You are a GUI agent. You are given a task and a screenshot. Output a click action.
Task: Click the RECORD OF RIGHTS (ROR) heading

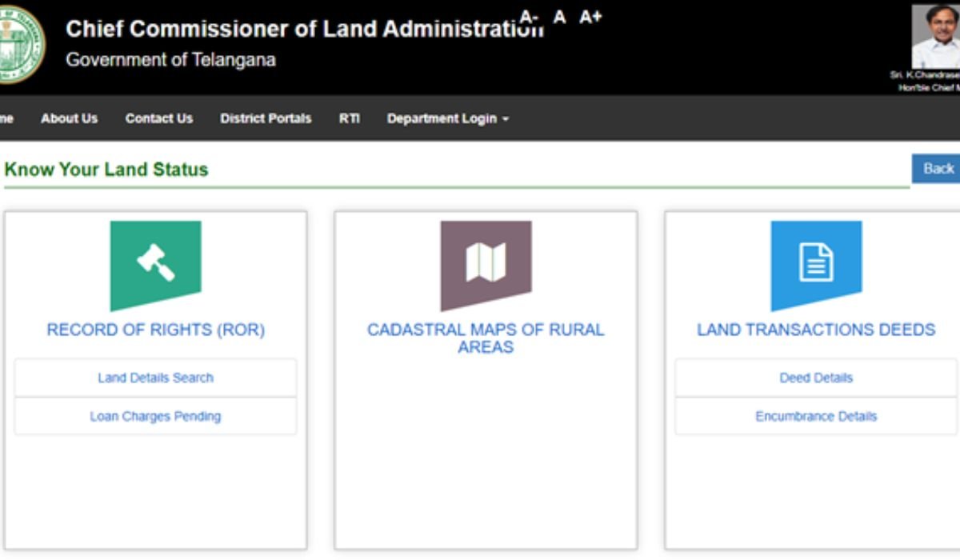point(155,330)
